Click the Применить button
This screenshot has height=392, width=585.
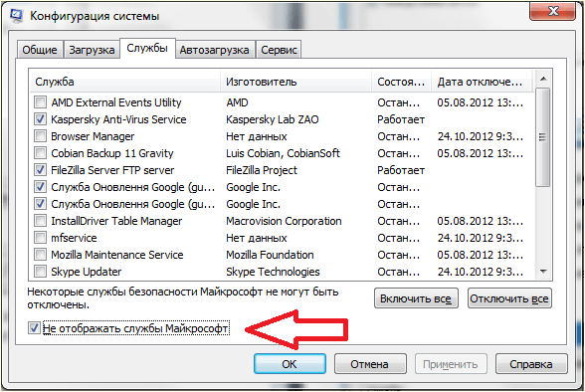pos(451,364)
